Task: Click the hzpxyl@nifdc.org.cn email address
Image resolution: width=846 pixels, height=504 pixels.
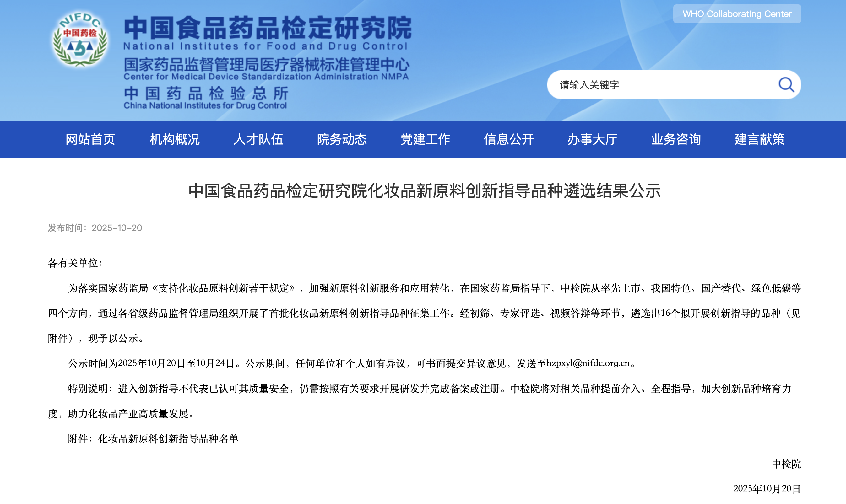Action: (x=588, y=363)
